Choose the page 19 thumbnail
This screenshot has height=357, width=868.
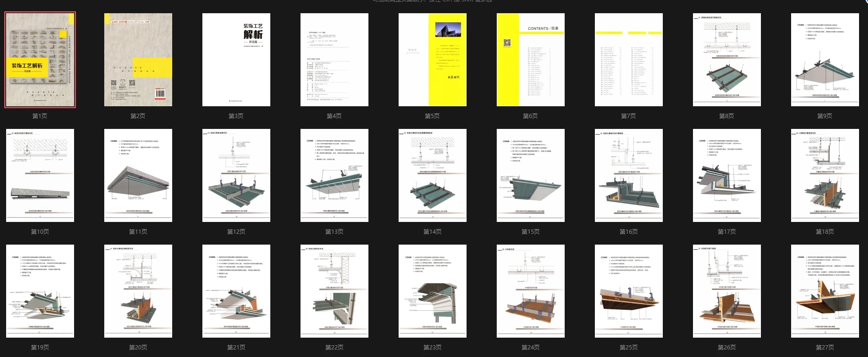click(x=40, y=291)
